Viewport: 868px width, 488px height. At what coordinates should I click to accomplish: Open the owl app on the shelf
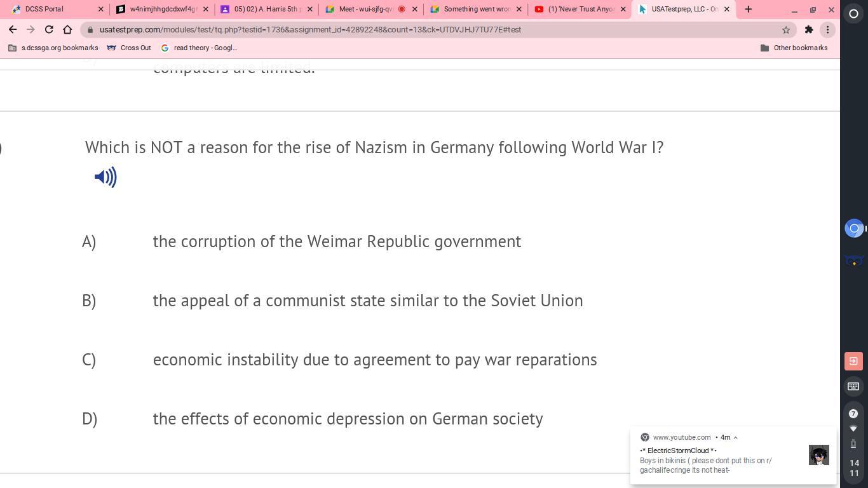854,261
